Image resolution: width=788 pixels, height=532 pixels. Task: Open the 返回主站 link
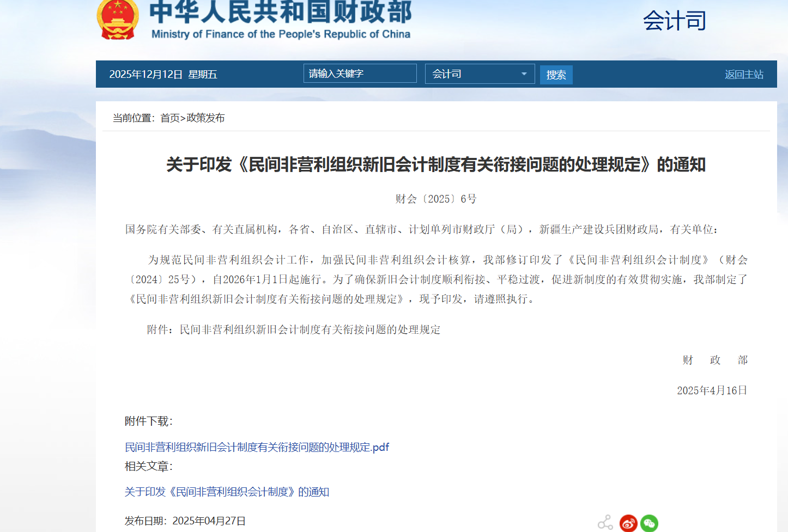(x=744, y=75)
